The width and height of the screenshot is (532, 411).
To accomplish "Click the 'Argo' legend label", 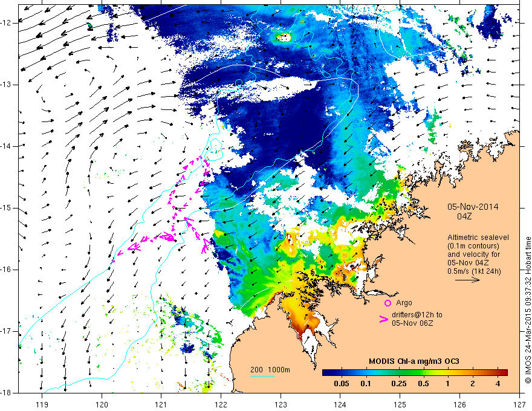I will (x=404, y=303).
